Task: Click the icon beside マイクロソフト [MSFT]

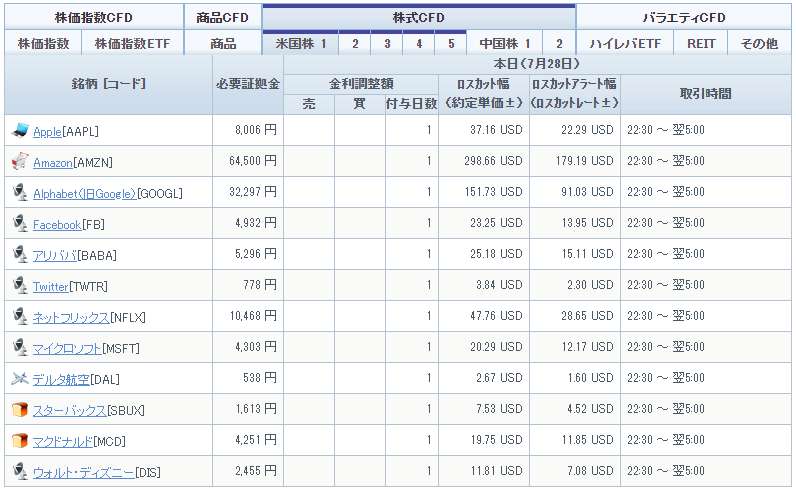Action: click(x=20, y=347)
